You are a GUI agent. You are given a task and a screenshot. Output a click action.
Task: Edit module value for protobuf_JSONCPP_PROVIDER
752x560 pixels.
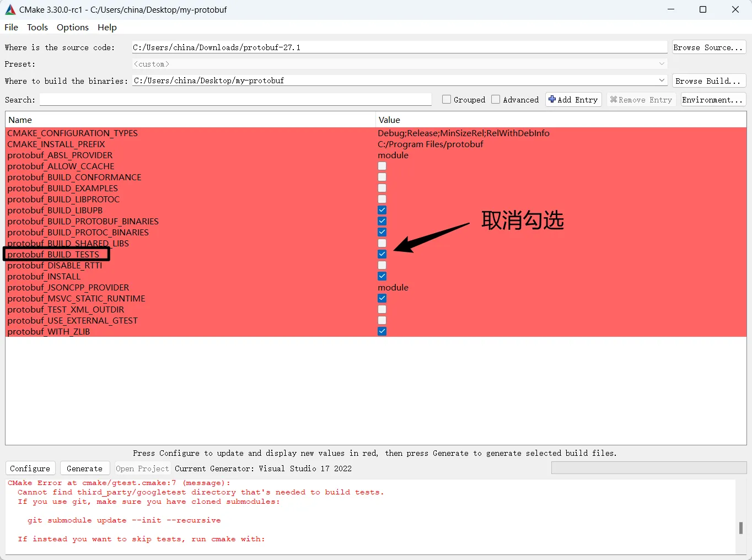tap(393, 287)
